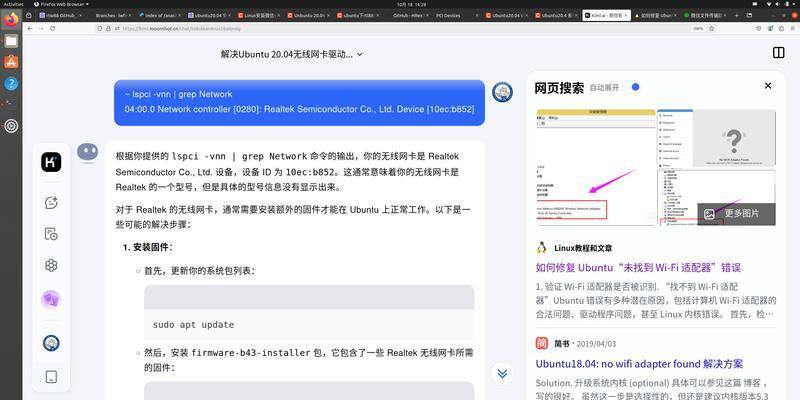The image size is (800, 400).
Task: Click the browser back arrow
Action: tap(30, 29)
